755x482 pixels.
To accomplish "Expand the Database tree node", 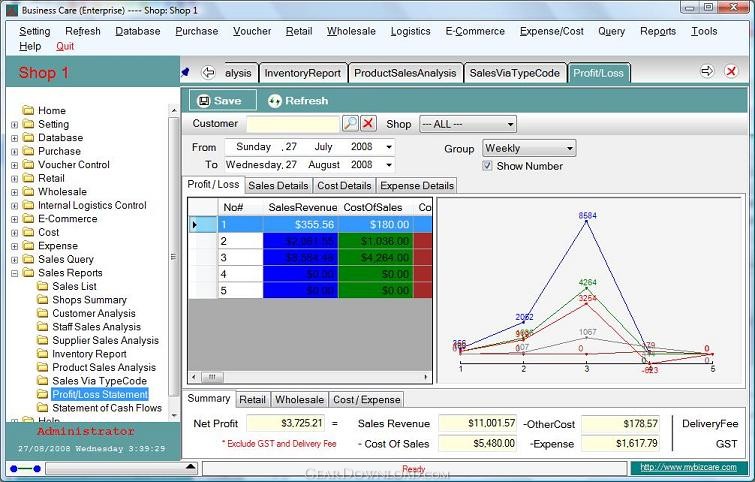I will pyautogui.click(x=14, y=138).
